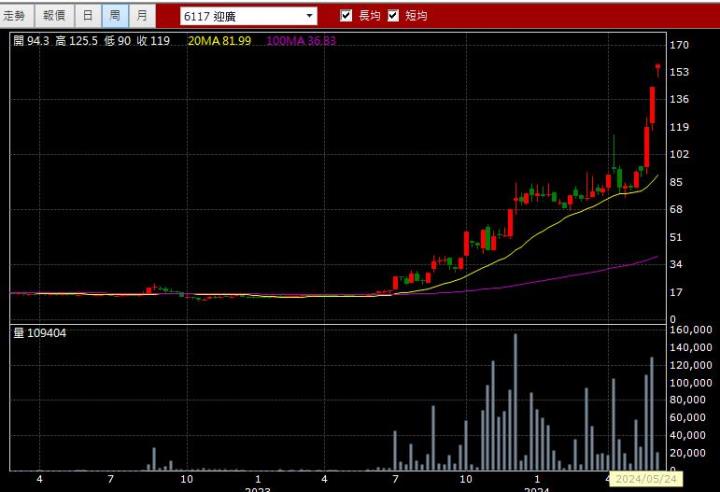Click the 160,000 volume axis label
The image size is (720, 492).
[690, 329]
